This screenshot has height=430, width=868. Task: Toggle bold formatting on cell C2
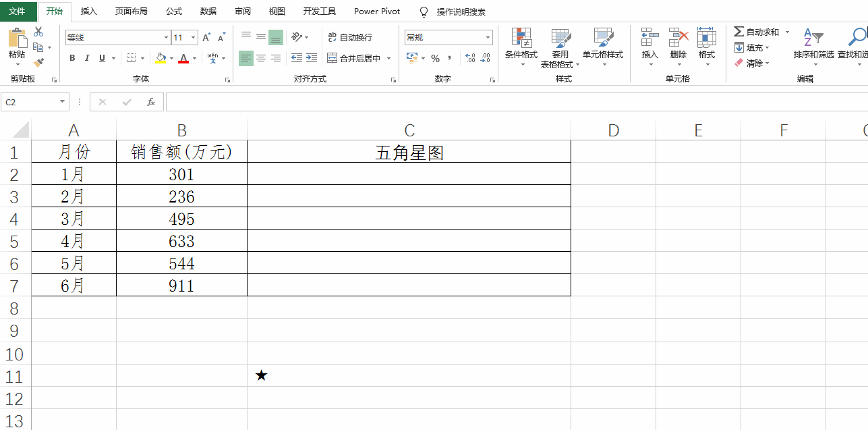click(71, 58)
